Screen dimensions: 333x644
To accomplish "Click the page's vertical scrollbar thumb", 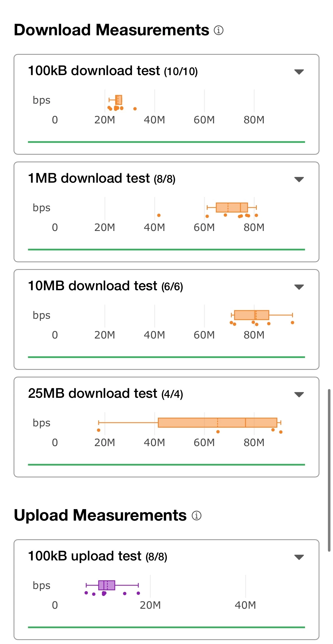I will pos(329,470).
